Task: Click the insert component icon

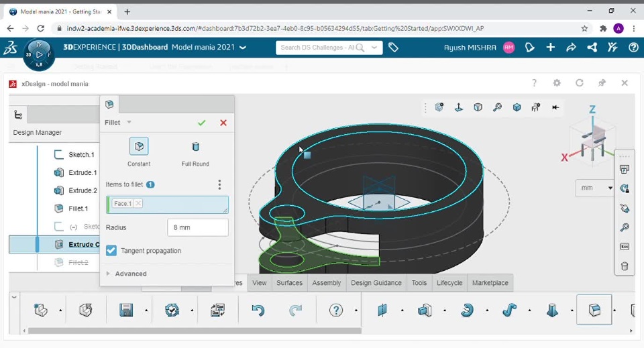Action: [x=86, y=310]
